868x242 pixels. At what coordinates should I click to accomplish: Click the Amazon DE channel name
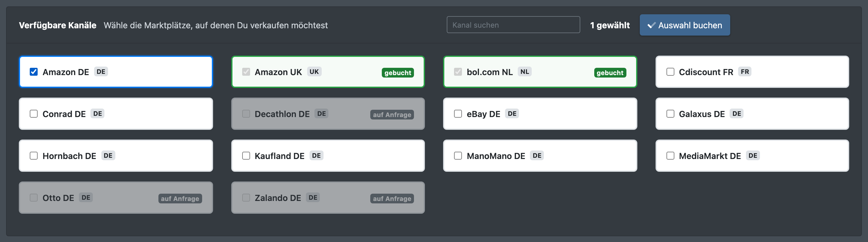66,72
